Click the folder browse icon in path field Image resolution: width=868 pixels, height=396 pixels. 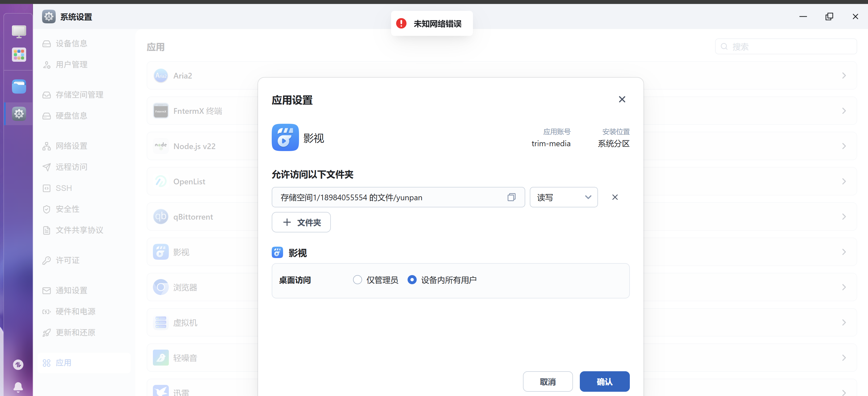511,197
